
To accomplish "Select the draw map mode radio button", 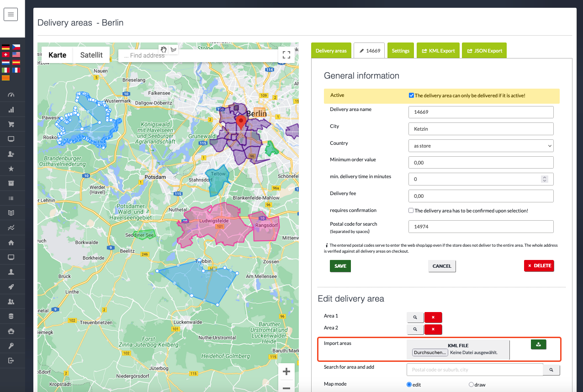I will coord(471,385).
